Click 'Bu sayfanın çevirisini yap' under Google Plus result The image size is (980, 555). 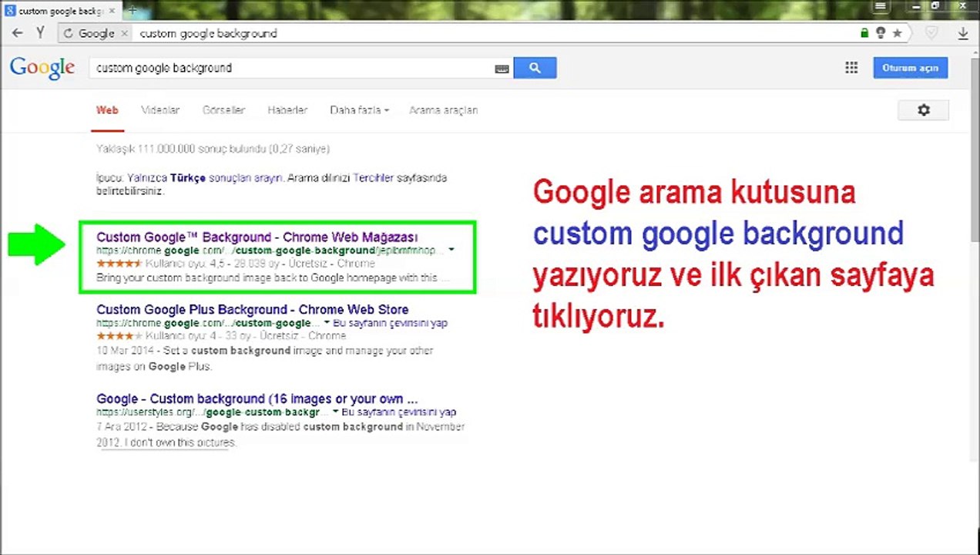coord(391,323)
